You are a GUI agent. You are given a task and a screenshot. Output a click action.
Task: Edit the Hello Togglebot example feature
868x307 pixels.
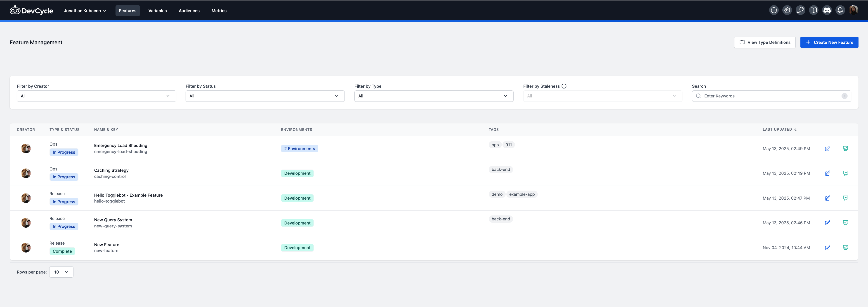[828, 198]
